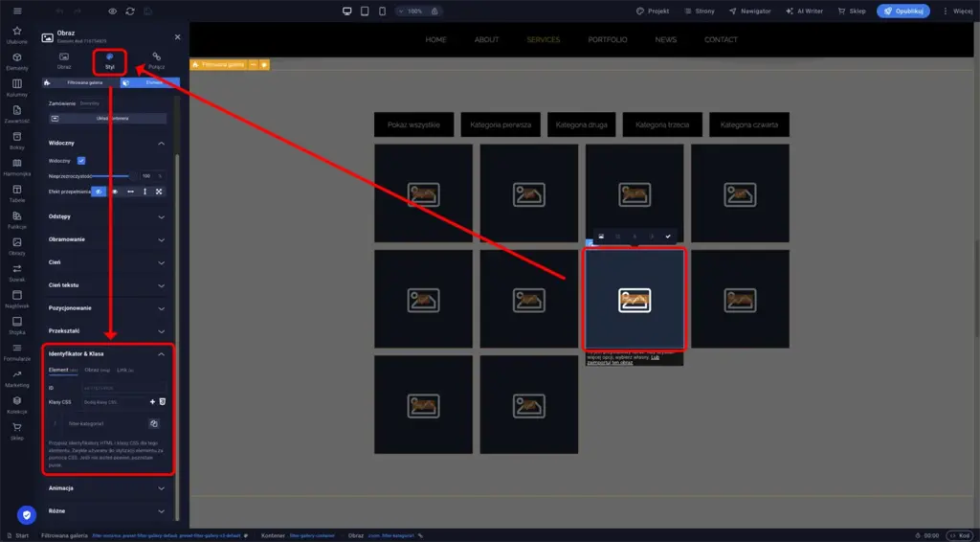
Task: Click the refresh icon in top toolbar
Action: (x=130, y=11)
